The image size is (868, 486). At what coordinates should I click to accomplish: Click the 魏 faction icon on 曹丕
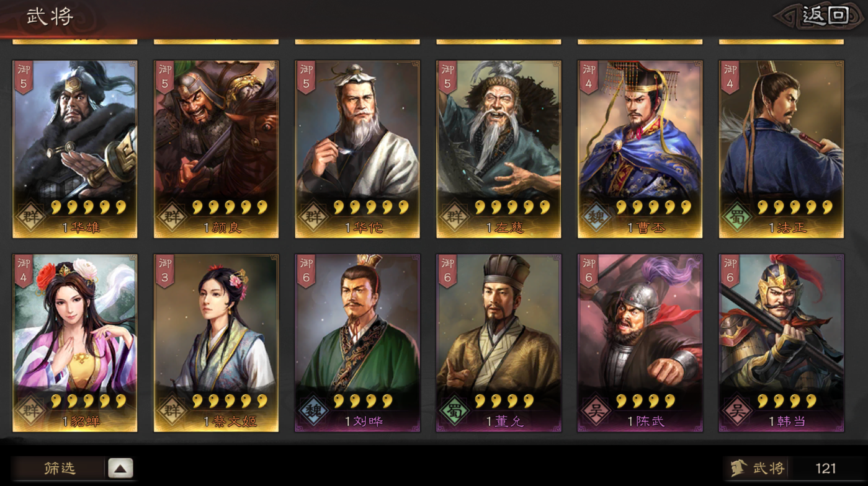(596, 218)
